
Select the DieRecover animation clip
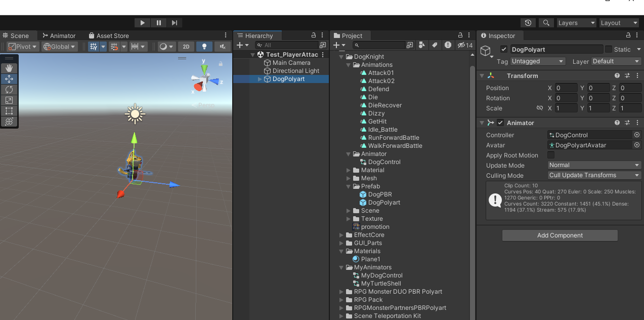384,105
